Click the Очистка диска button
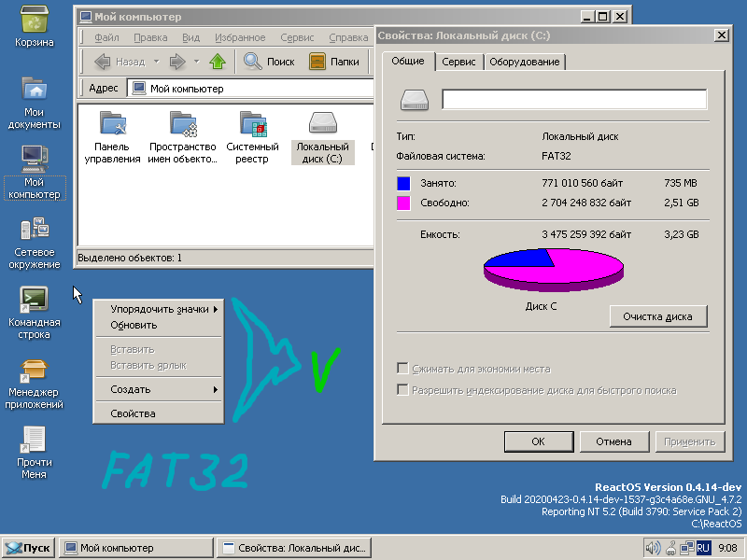 point(658,316)
